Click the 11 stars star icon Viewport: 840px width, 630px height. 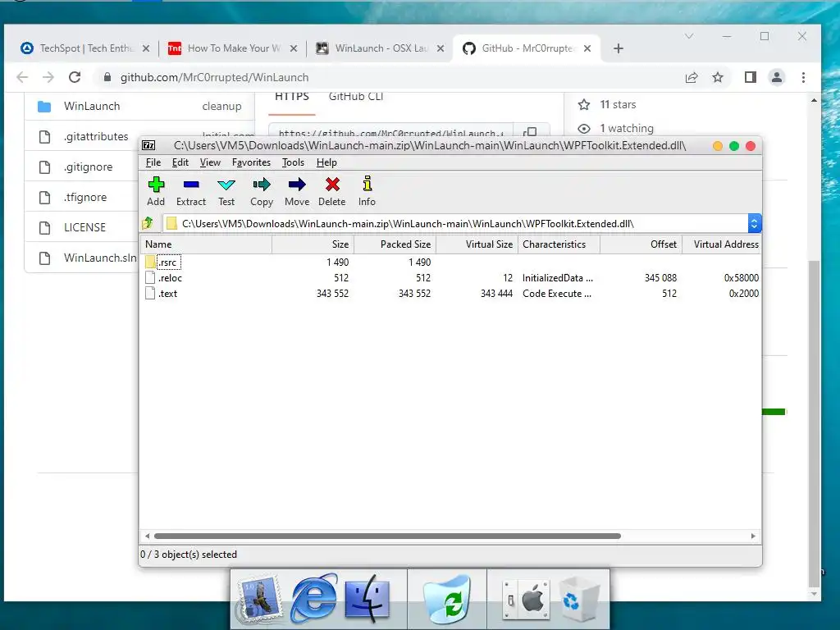(584, 104)
